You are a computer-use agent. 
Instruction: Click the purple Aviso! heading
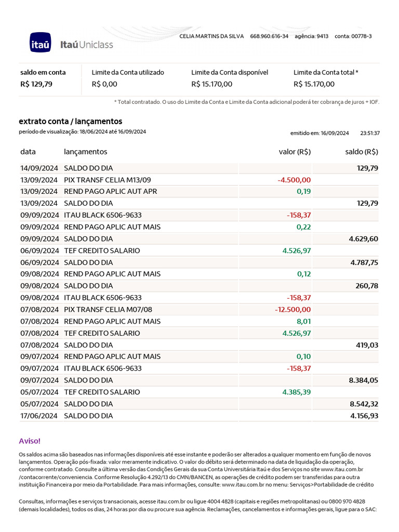pos(29,441)
